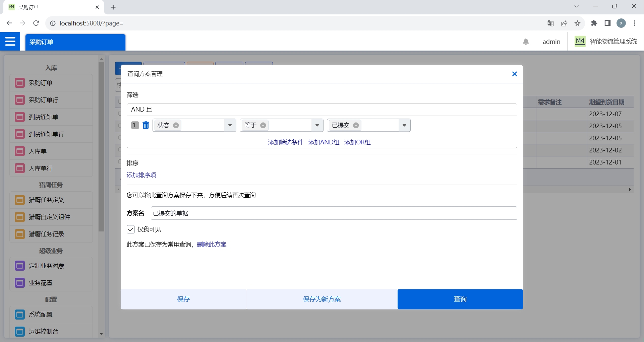
Task: Remove the 等于 operator tag
Action: click(263, 125)
